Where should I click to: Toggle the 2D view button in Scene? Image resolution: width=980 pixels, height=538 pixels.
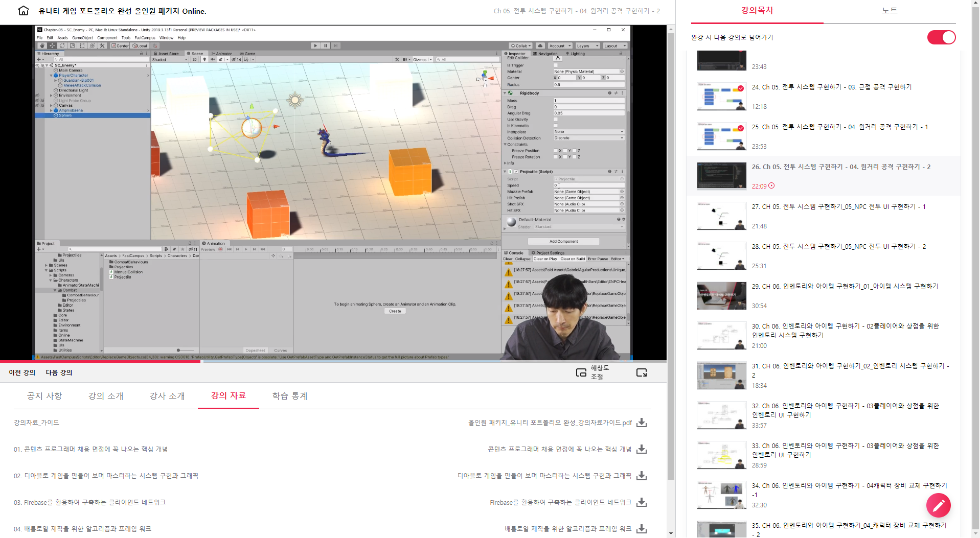[x=194, y=59]
